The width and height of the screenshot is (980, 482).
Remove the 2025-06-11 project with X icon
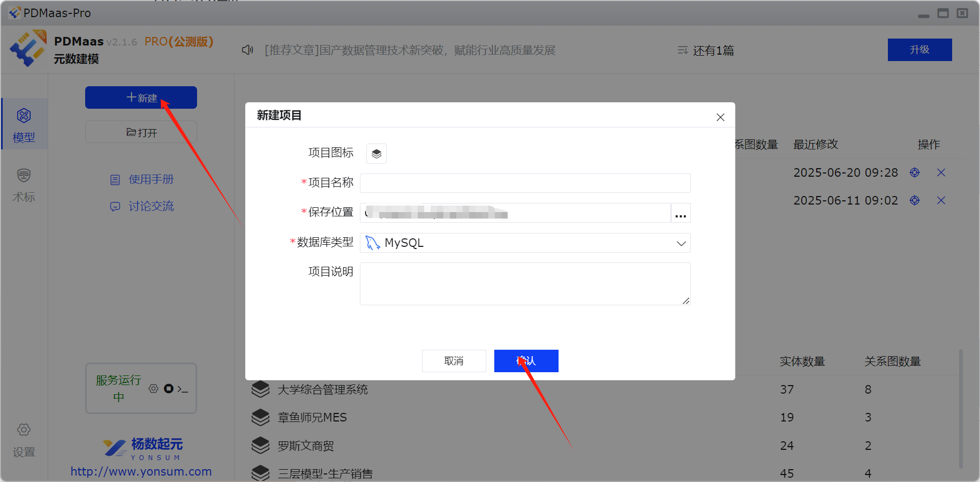pos(941,200)
